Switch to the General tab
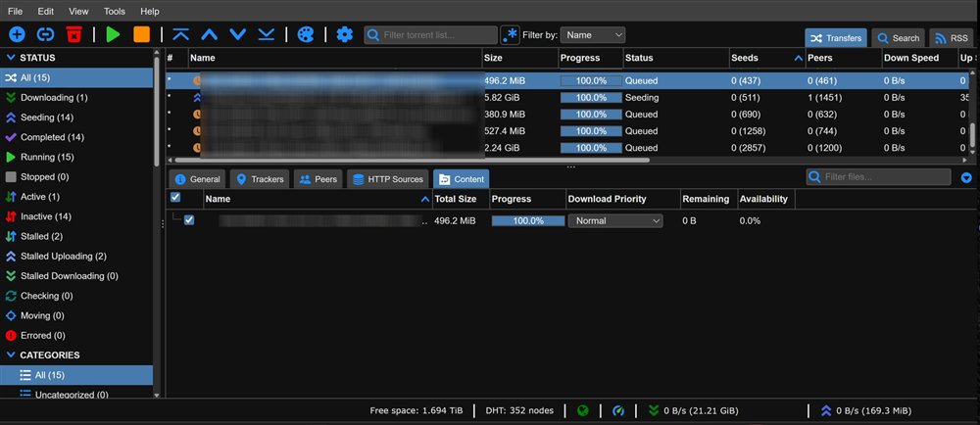This screenshot has width=980, height=425. [x=198, y=179]
